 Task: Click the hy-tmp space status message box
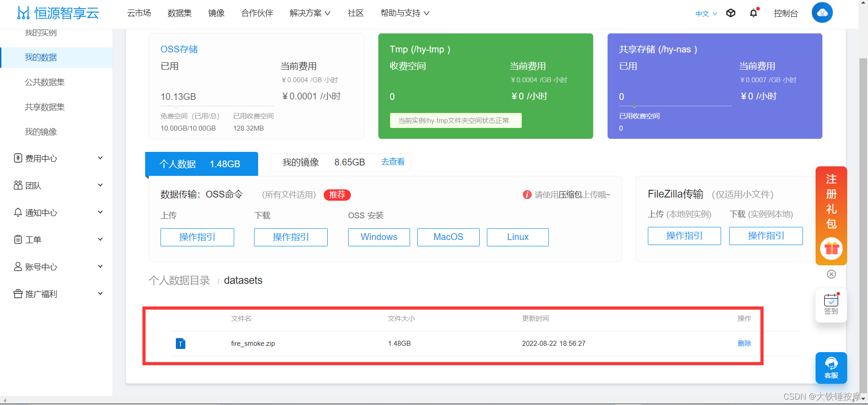(x=456, y=121)
